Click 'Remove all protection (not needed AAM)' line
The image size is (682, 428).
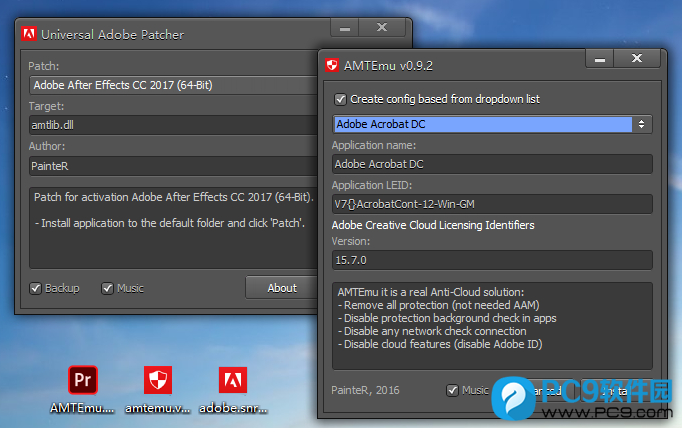pyautogui.click(x=439, y=305)
